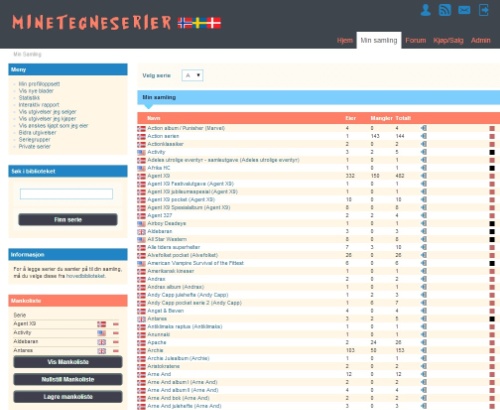This screenshot has width=500, height=410.
Task: Remove Aldebaran from Mankoliste with minus icon
Action: tap(116, 342)
